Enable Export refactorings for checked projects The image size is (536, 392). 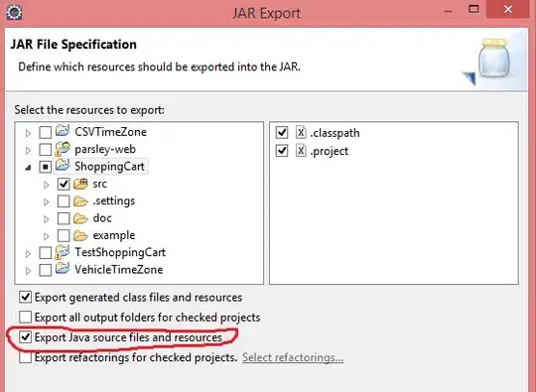(25, 357)
